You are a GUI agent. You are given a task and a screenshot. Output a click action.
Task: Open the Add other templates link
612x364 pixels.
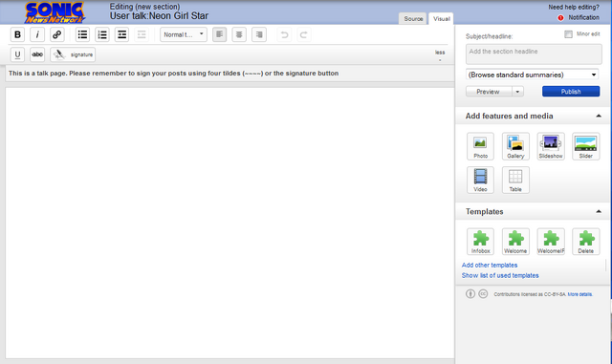coord(490,265)
